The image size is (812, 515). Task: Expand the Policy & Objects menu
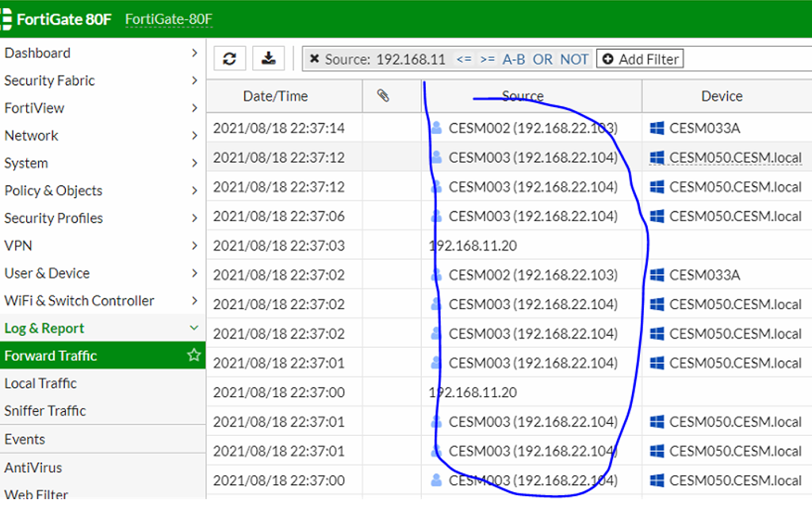coord(102,190)
